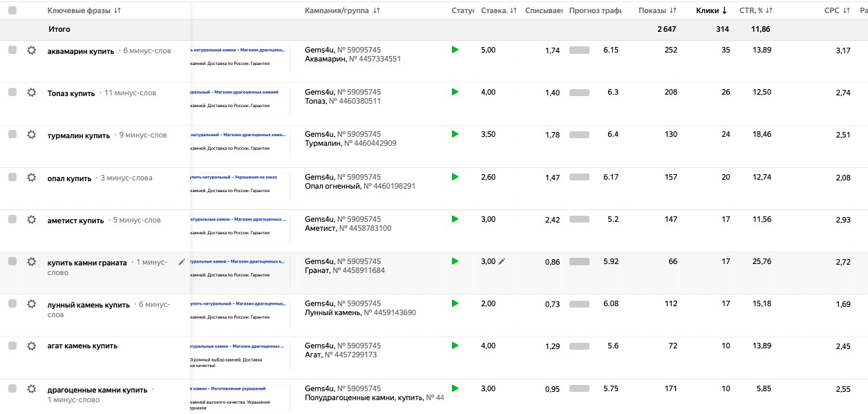Click pencil icon next to купить камни граната
This screenshot has height=414, width=868.
182,262
